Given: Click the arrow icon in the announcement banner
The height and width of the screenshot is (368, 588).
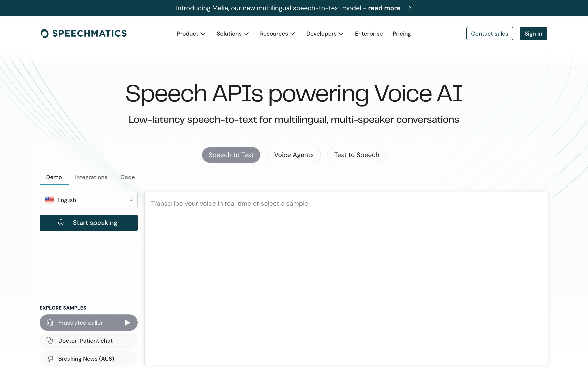Looking at the screenshot, I should pos(409,8).
